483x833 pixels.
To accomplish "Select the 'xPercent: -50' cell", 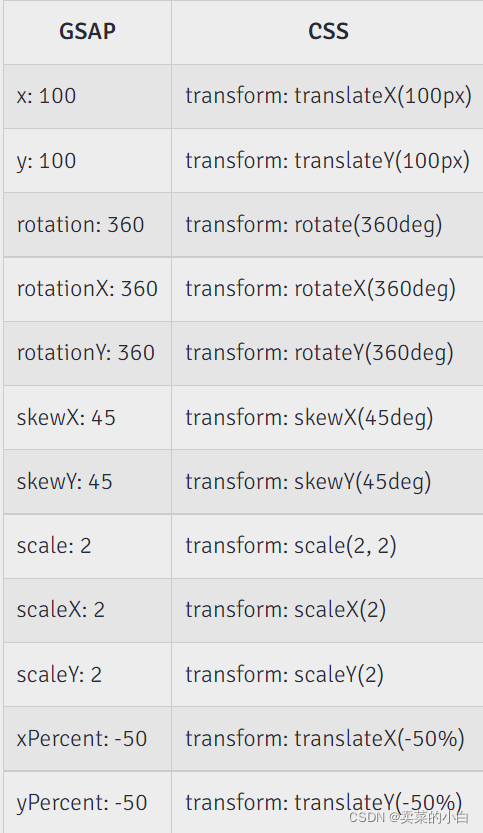I will 87,739.
